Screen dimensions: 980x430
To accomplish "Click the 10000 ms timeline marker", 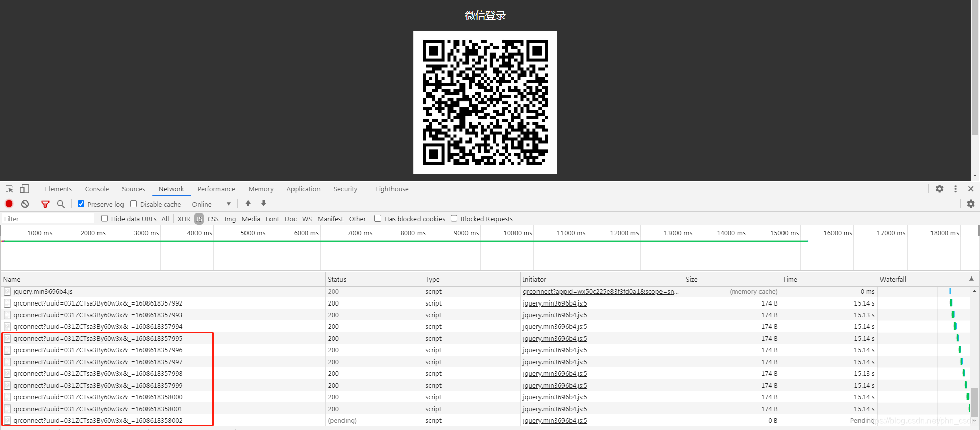I will [x=518, y=233].
